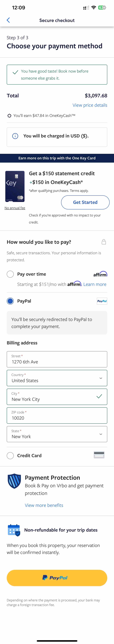
Task: Select the Pay over time radio button
Action: click(x=10, y=274)
